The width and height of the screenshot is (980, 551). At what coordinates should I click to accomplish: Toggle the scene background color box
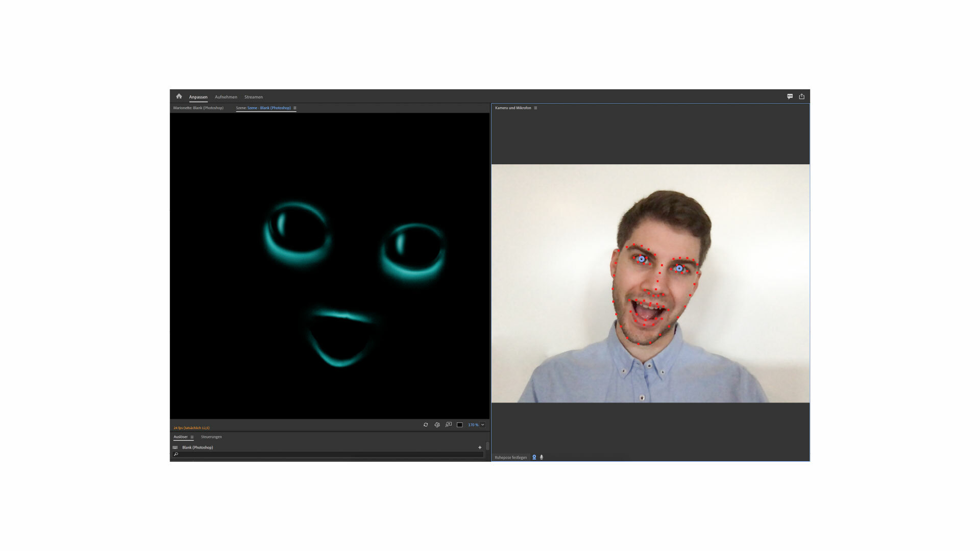point(459,424)
